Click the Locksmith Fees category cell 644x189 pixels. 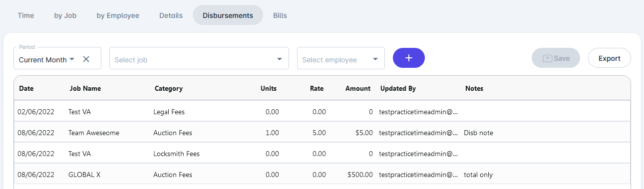(x=177, y=154)
